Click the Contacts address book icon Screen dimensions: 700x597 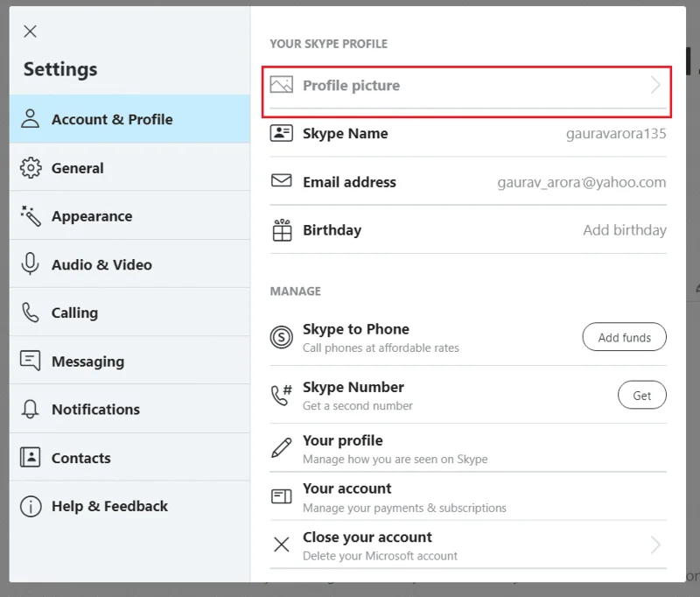pos(31,457)
